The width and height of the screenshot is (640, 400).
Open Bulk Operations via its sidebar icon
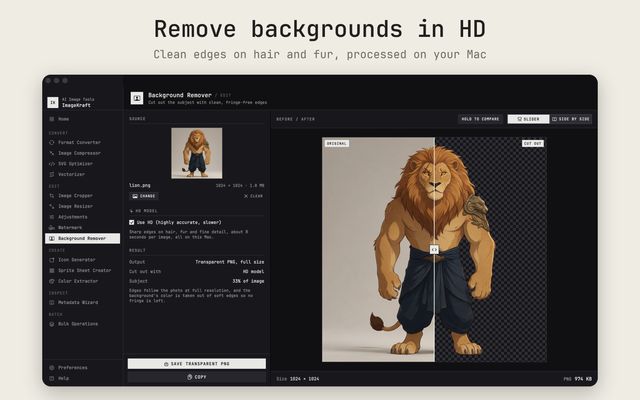click(x=52, y=324)
